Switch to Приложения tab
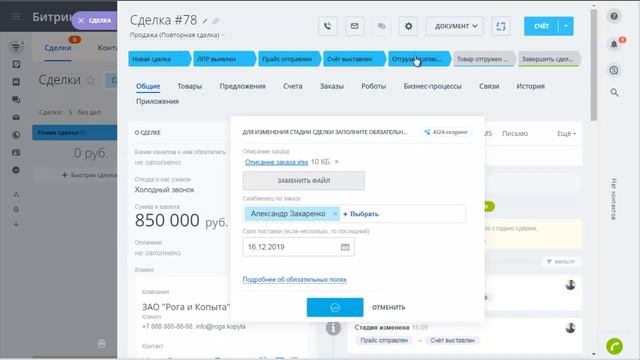Image resolution: width=640 pixels, height=360 pixels. [x=157, y=101]
